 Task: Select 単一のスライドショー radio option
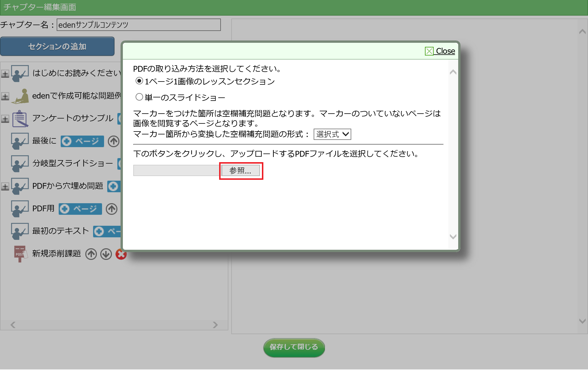(x=139, y=97)
